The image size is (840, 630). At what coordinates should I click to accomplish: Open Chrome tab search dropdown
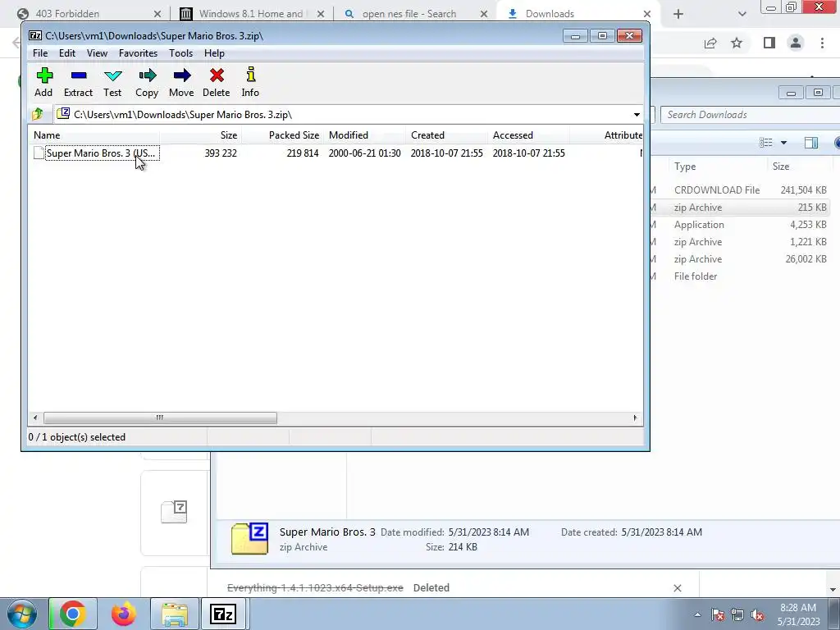point(742,14)
